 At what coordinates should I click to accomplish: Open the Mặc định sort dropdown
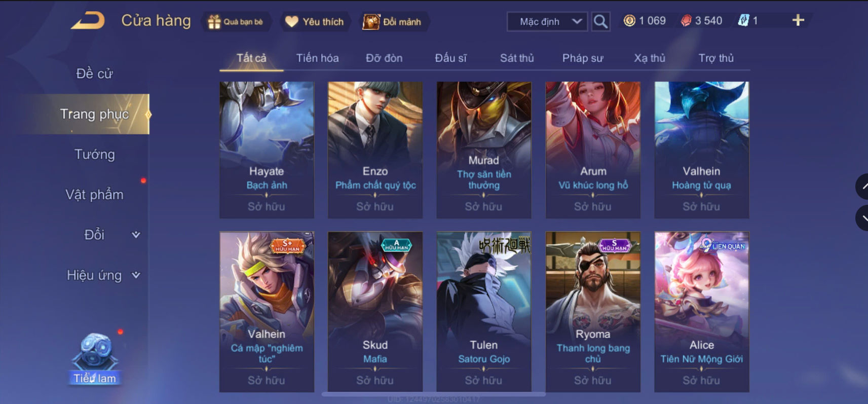tap(548, 21)
